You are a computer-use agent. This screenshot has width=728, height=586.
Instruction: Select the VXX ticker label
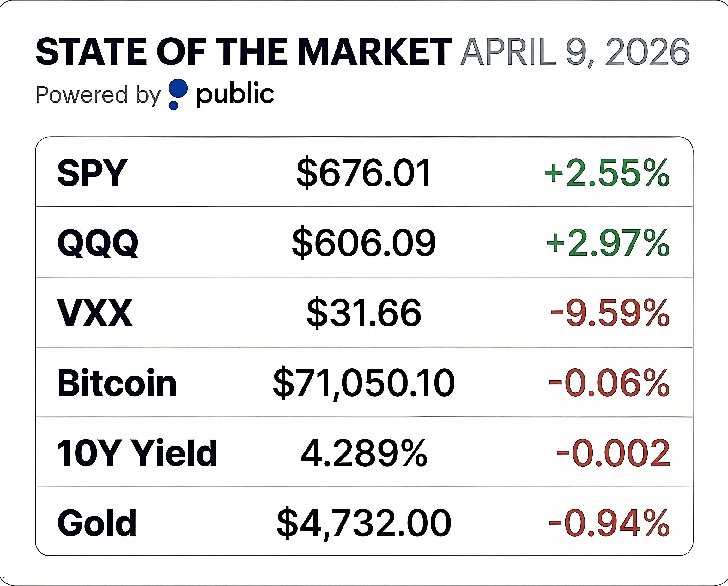[95, 313]
